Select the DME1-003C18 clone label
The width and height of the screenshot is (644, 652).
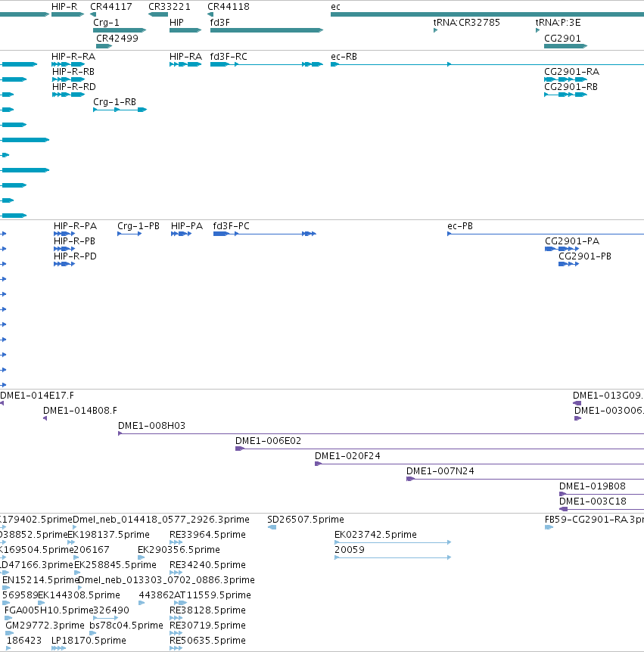click(593, 501)
